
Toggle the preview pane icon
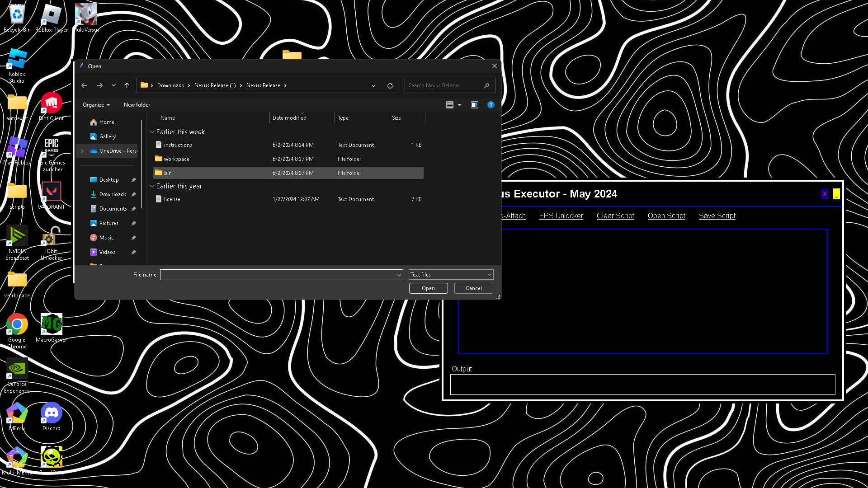(x=474, y=105)
